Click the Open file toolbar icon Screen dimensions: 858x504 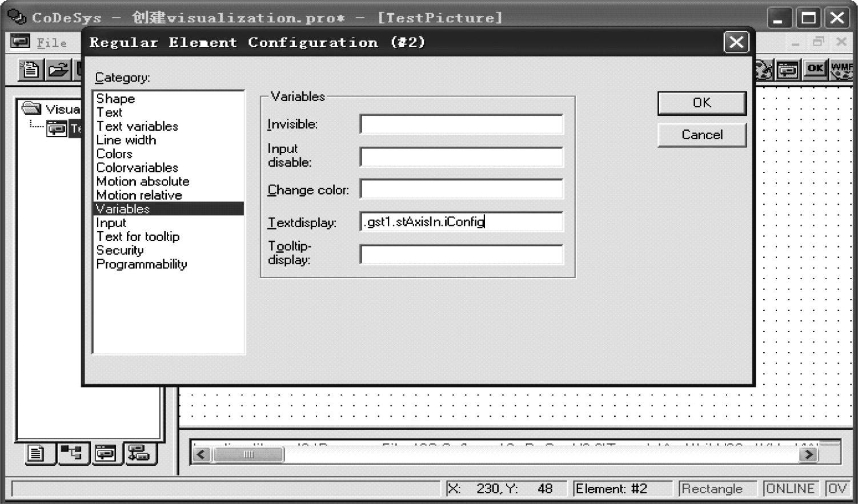click(58, 70)
